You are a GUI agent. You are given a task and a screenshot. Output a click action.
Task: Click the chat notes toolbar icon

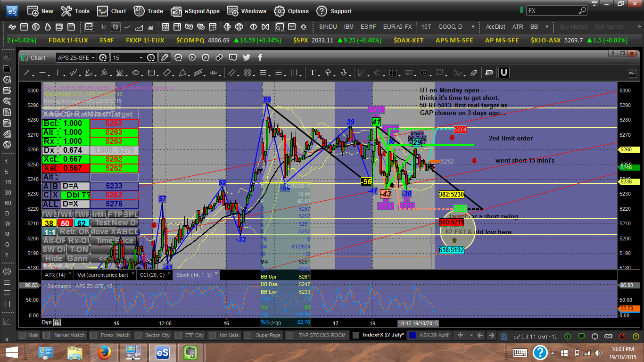point(489,73)
